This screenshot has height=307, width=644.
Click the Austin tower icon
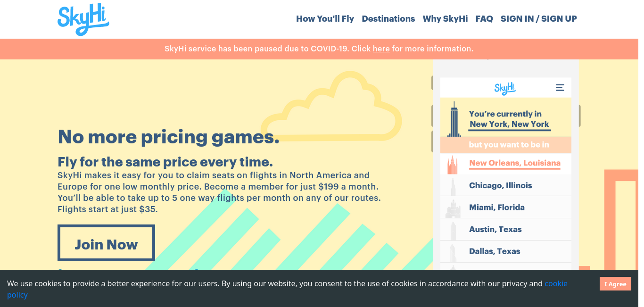point(453,230)
